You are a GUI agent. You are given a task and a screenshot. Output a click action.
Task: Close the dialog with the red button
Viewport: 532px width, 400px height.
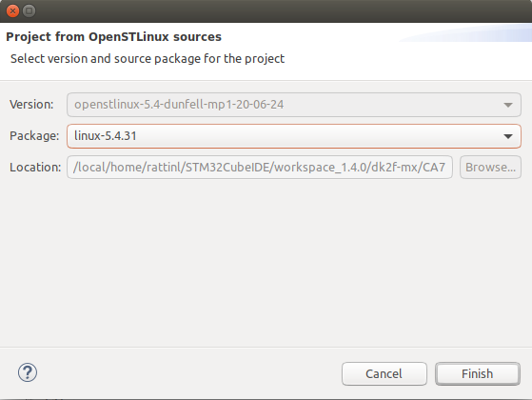[12, 10]
